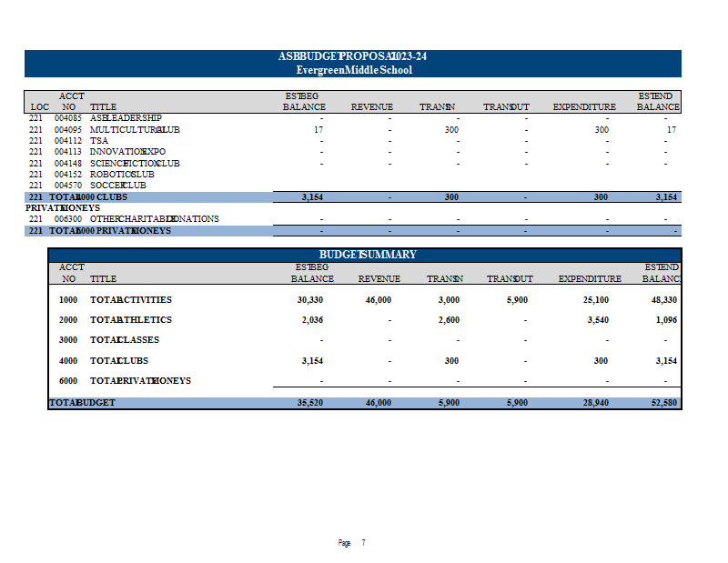This screenshot has width=728, height=563.
Task: Click the Total Classes row label
Action: pos(125,340)
